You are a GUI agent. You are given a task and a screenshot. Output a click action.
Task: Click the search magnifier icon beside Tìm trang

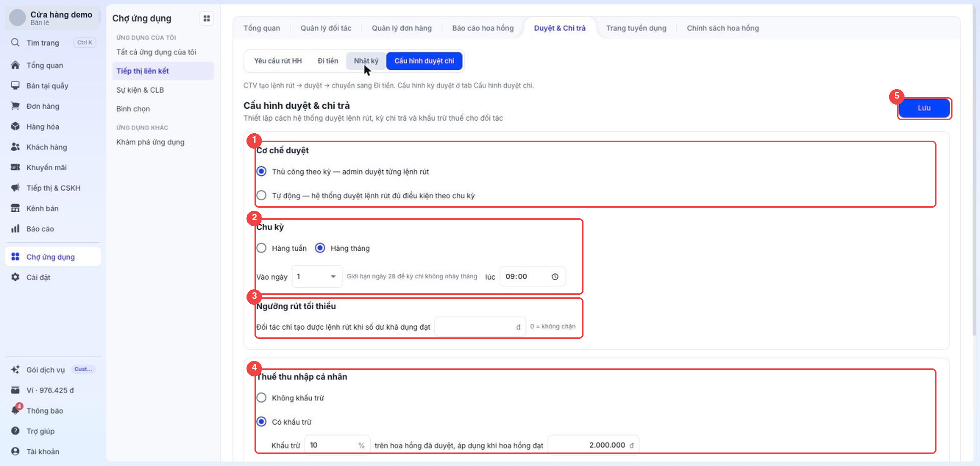click(15, 43)
